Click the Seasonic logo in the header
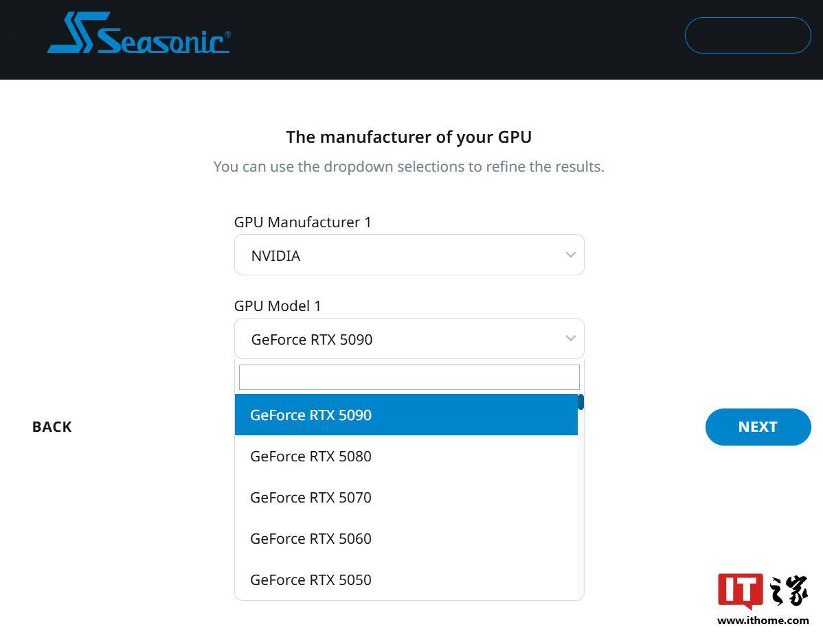This screenshot has height=644, width=823. 139,34
